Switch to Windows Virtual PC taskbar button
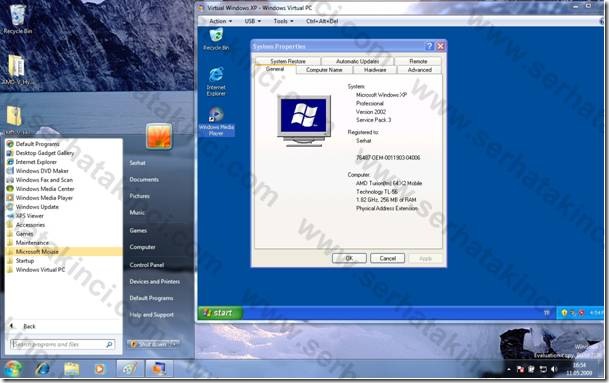This screenshot has width=609, height=383. (x=159, y=369)
